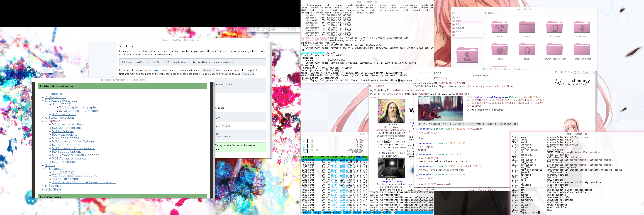Screen dimensions: 644x215
Task: Click the Klipper scissors tray icon
Action: click(x=264, y=30)
